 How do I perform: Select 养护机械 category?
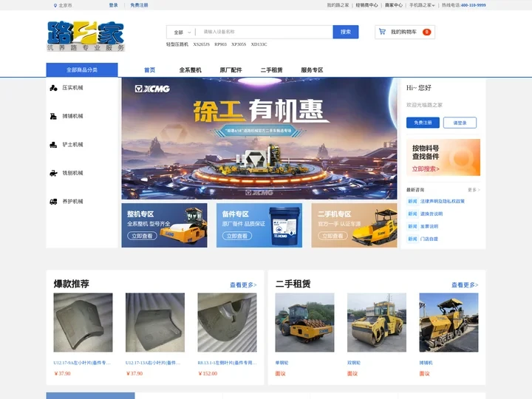(72, 202)
